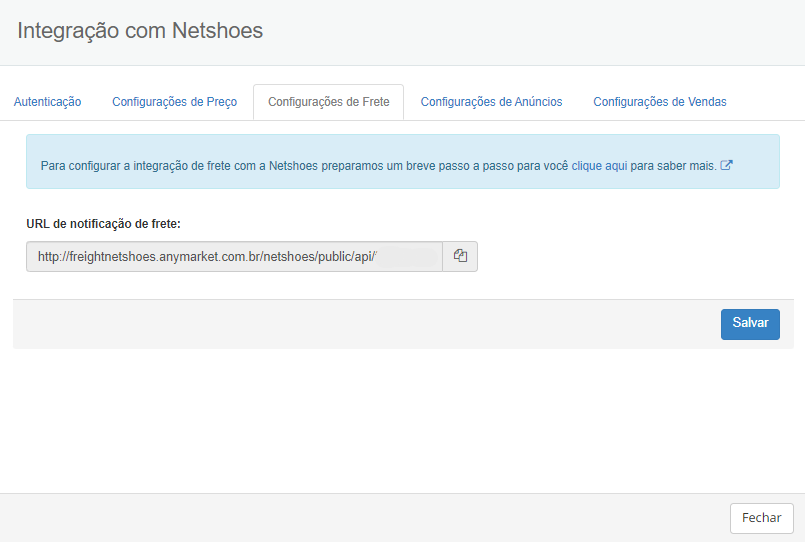Select the Configurações de Frete tab

[x=329, y=102]
